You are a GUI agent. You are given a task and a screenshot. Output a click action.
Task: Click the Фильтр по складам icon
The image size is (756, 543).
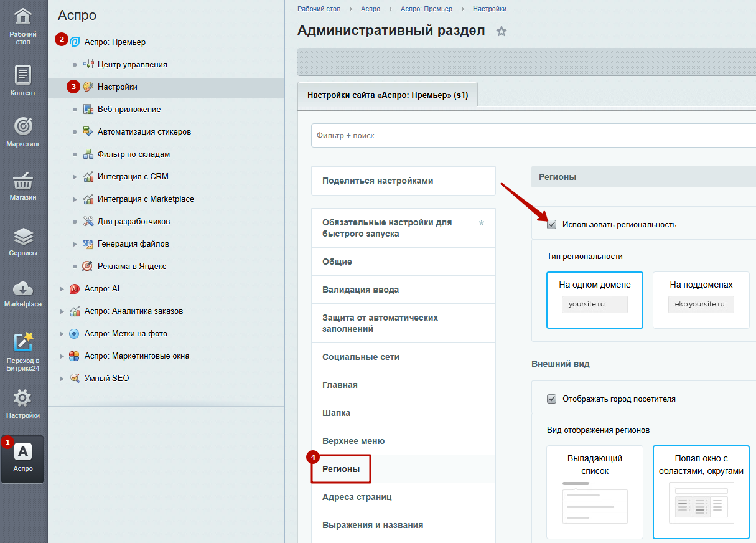click(88, 154)
